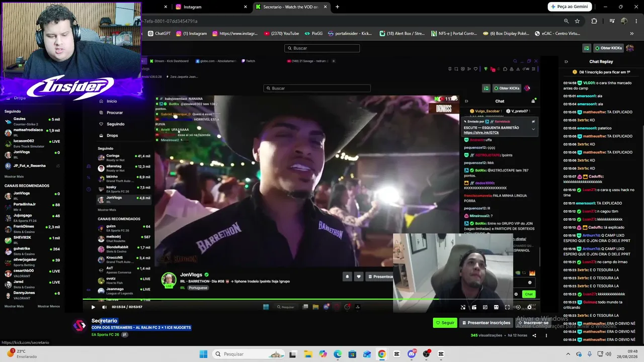Open JP_Fut_e_Resenha channel in the sidebar

(x=32, y=165)
